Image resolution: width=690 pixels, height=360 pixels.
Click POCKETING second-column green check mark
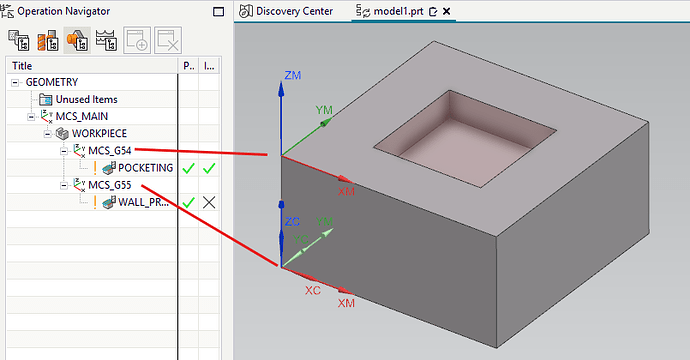(209, 168)
